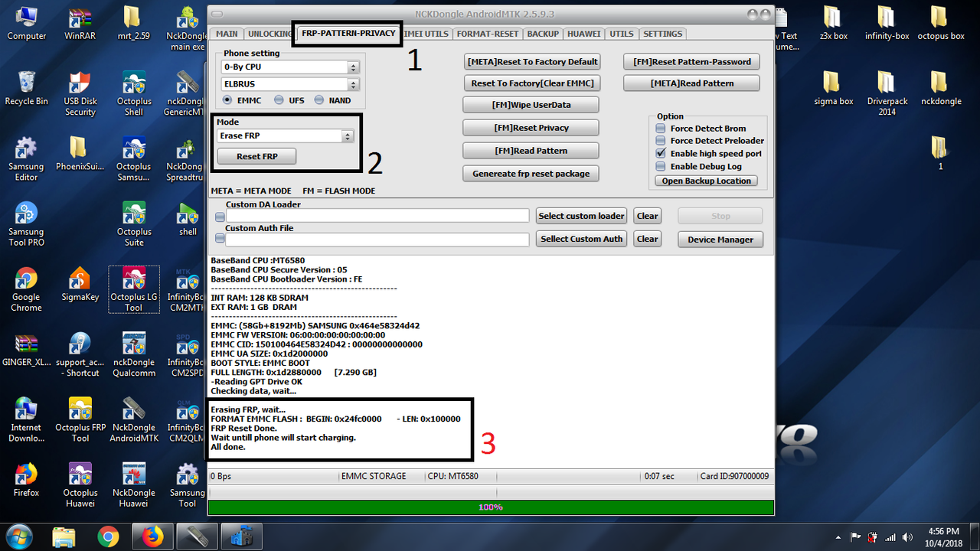Viewport: 980px width, 551px height.
Task: Open the z3x box folder
Action: click(833, 24)
